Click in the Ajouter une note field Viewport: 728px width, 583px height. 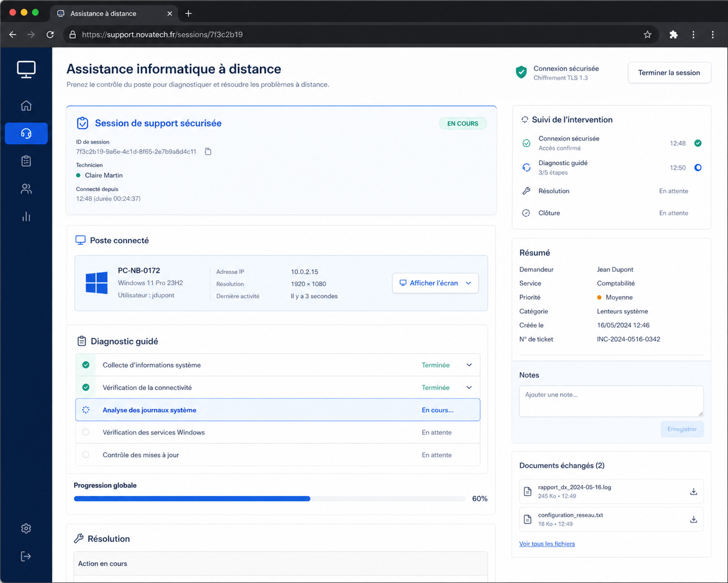(x=611, y=401)
